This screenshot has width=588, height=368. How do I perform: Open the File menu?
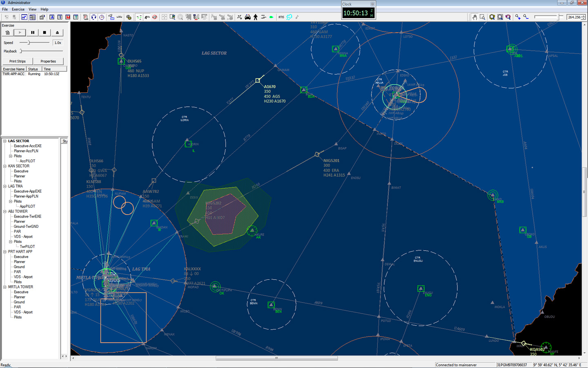pos(5,9)
